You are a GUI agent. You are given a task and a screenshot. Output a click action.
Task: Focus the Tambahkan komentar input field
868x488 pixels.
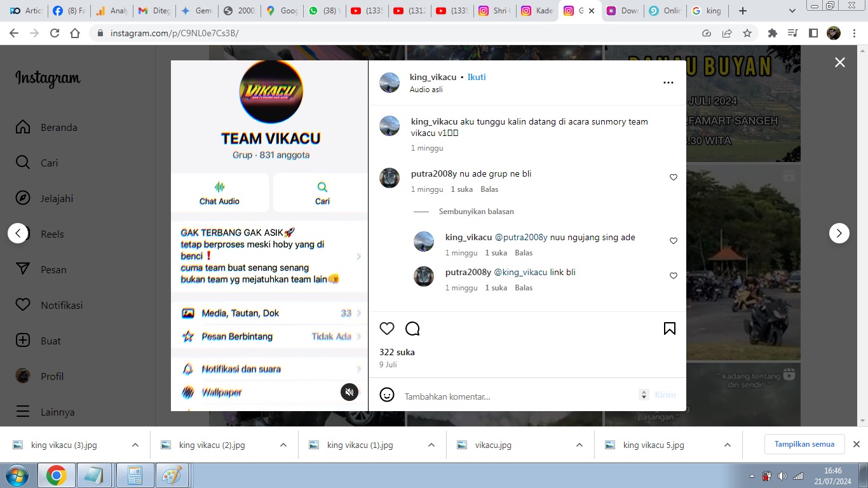518,396
